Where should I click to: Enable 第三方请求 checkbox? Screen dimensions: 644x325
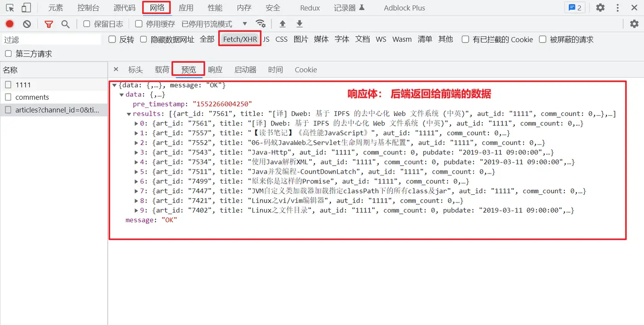pyautogui.click(x=8, y=54)
